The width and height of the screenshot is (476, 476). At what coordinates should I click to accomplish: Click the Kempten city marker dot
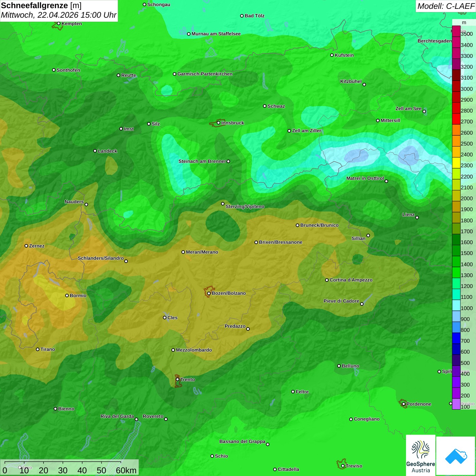click(x=58, y=23)
